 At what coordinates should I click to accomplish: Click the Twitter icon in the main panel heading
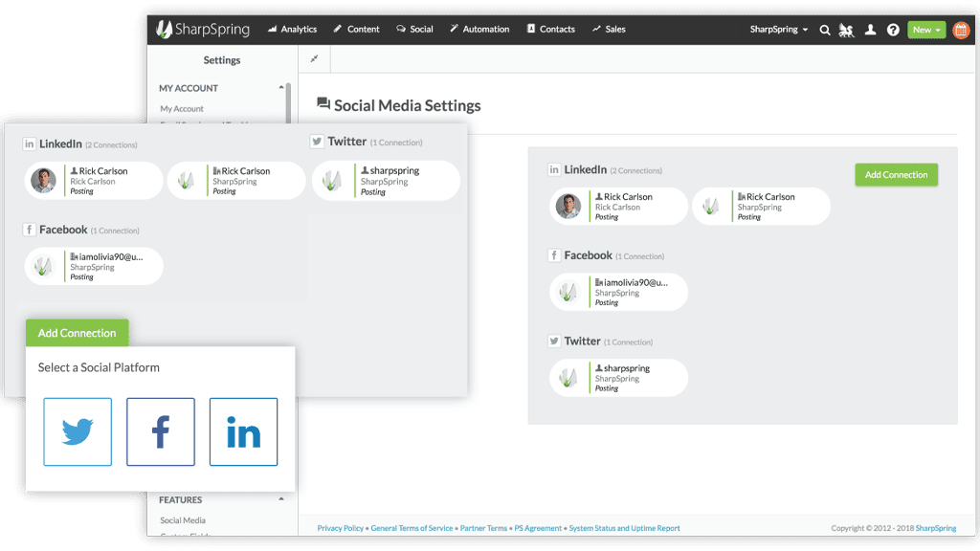(554, 342)
